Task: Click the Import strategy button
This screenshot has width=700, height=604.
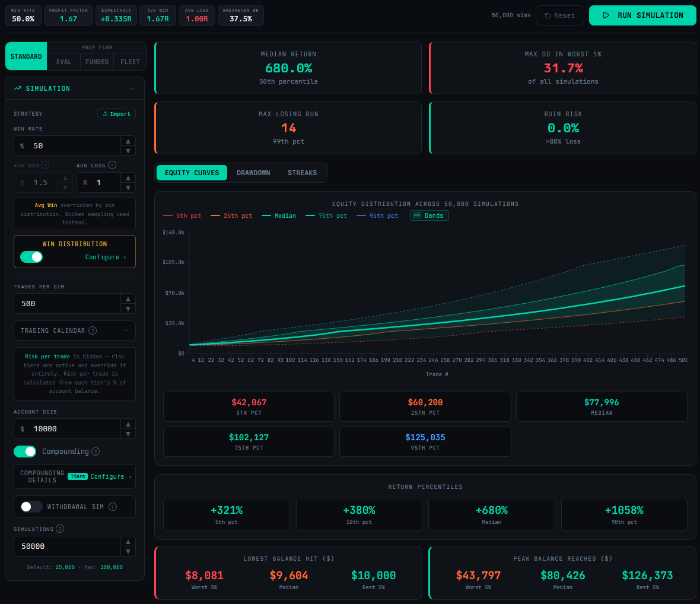Action: 116,114
